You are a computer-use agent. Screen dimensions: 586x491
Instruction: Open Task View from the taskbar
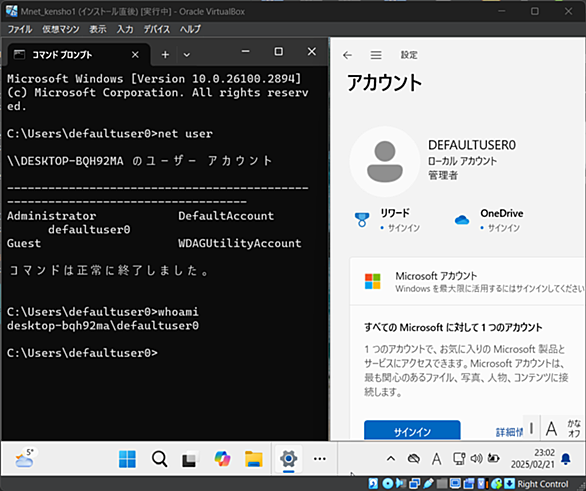(190, 459)
